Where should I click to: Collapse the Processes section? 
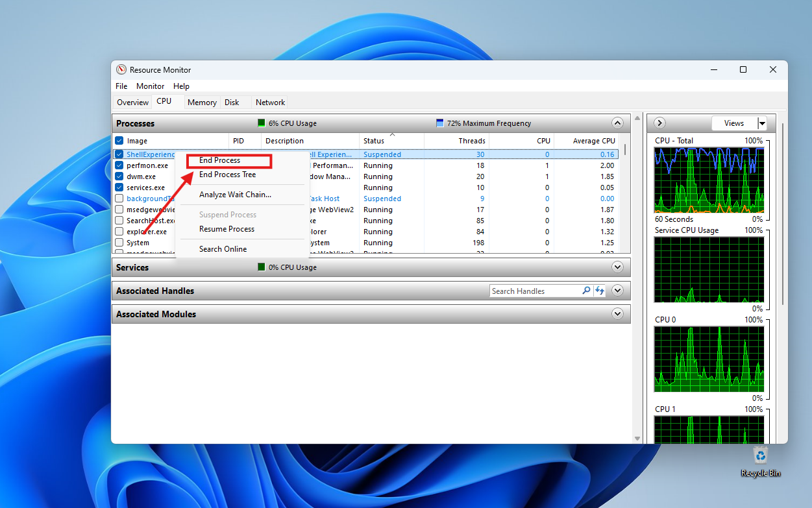click(x=617, y=123)
